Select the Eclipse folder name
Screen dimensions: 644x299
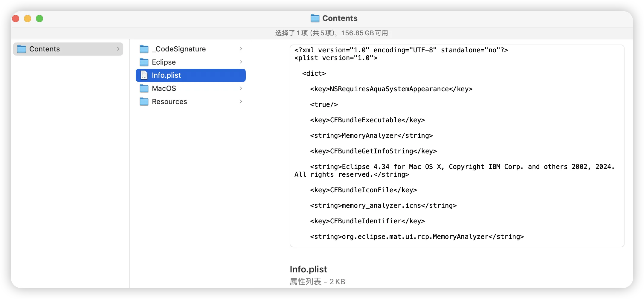[x=164, y=62]
